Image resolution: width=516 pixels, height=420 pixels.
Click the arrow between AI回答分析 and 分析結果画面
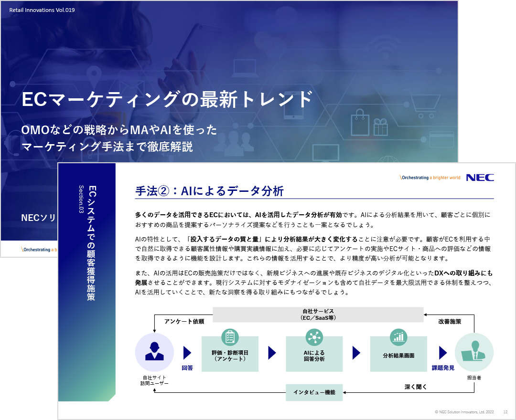(x=356, y=353)
